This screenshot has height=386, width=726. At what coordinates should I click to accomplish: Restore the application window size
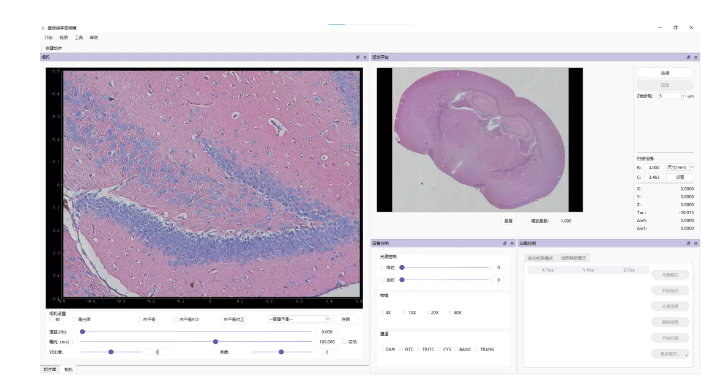676,28
